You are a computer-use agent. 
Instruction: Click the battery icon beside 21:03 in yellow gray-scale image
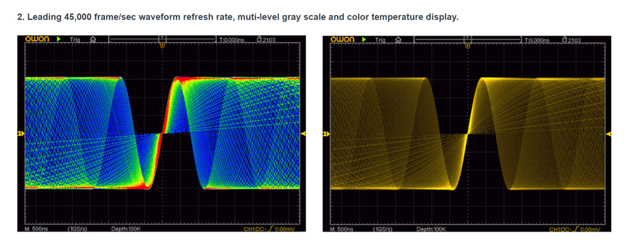[x=564, y=39]
